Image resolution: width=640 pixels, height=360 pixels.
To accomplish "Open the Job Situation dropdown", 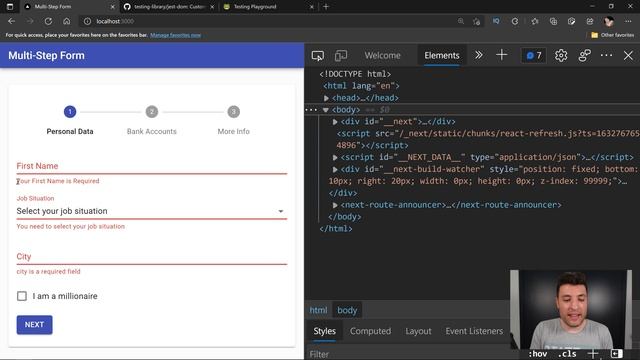I will pos(151,211).
